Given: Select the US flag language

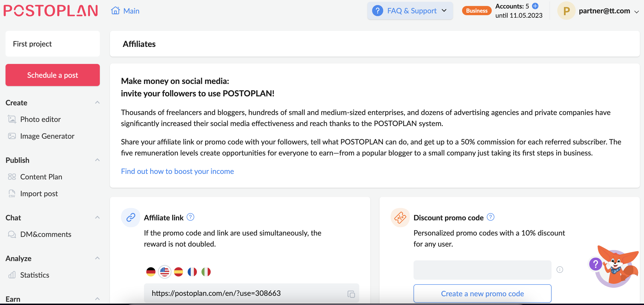Looking at the screenshot, I should (164, 272).
